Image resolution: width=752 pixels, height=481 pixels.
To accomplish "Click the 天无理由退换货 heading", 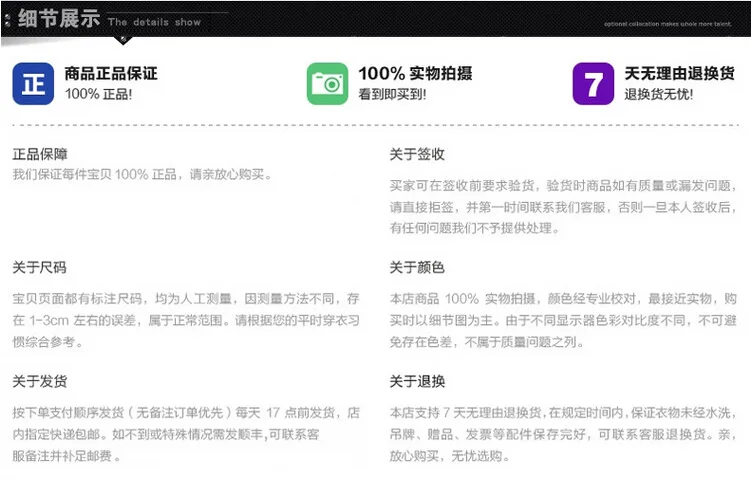I will point(680,73).
